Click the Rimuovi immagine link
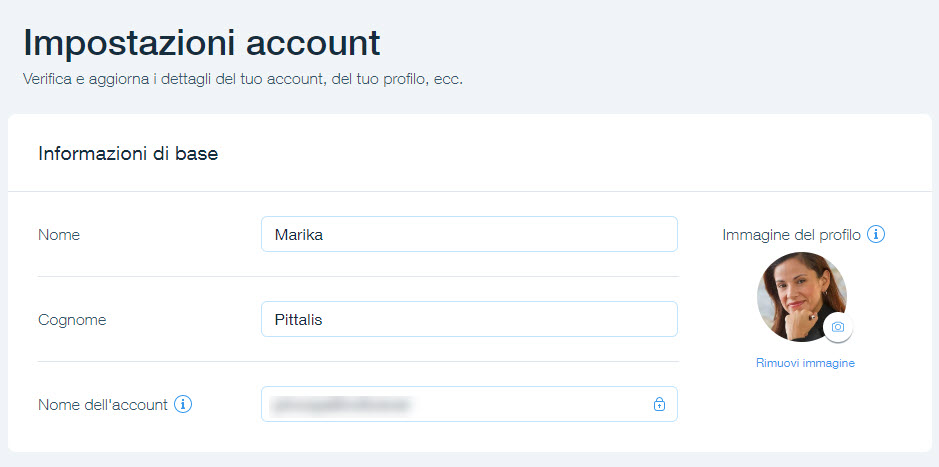 (x=805, y=363)
